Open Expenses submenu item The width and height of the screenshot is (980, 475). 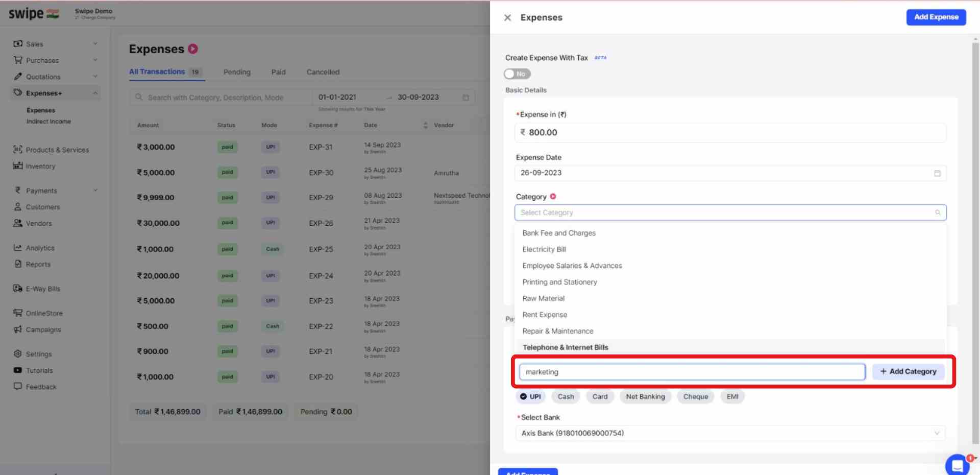click(41, 110)
